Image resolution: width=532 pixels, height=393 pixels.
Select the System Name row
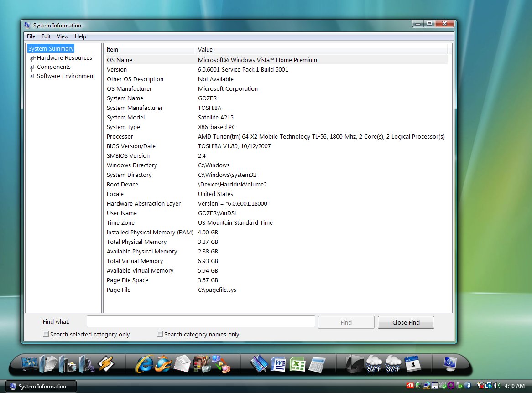click(276, 98)
